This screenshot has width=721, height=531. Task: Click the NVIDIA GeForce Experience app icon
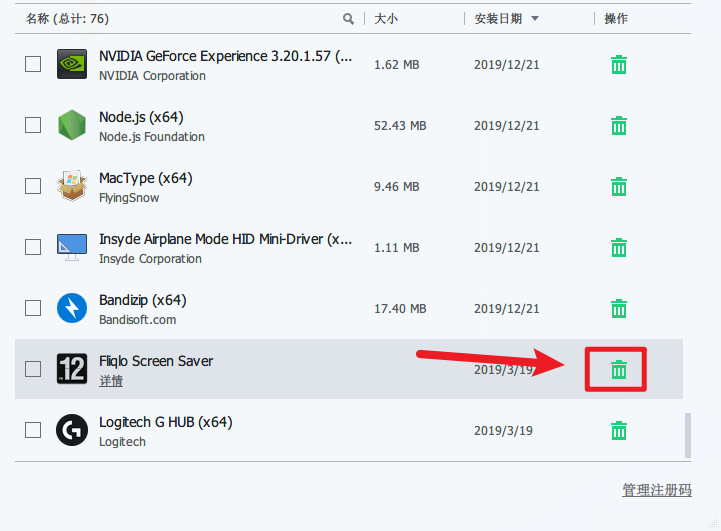72,64
